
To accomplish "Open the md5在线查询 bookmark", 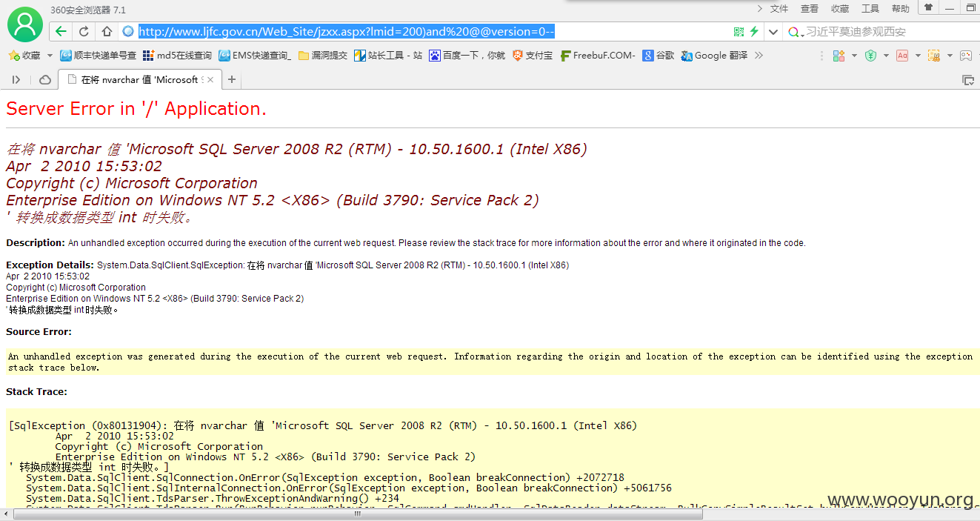I will click(x=178, y=56).
